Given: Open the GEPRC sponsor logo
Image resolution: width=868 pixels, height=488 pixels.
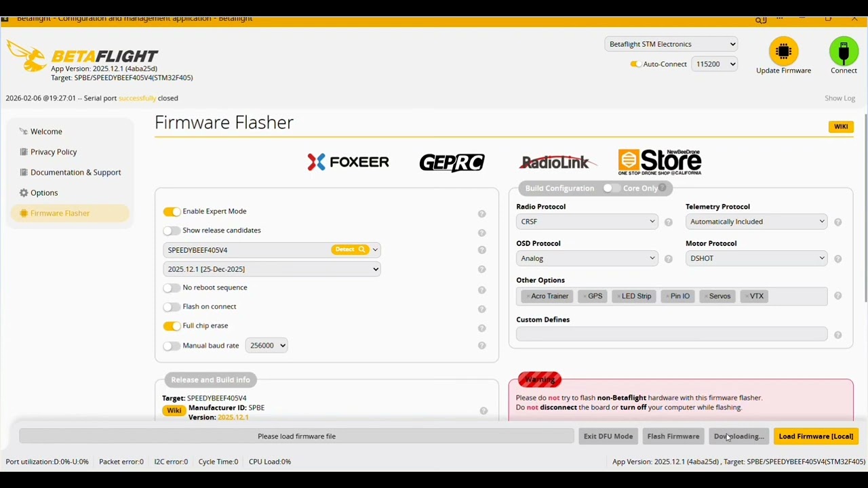Looking at the screenshot, I should point(452,163).
